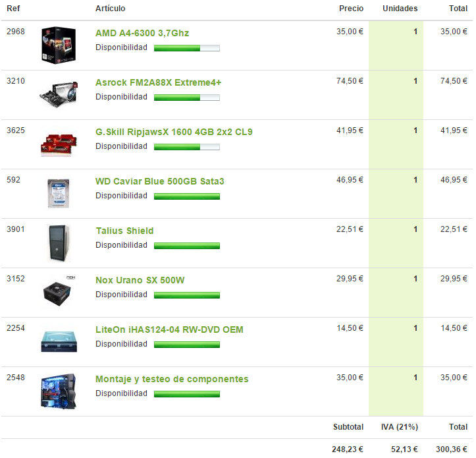Click the Ref column header
The image size is (476, 458).
13,8
